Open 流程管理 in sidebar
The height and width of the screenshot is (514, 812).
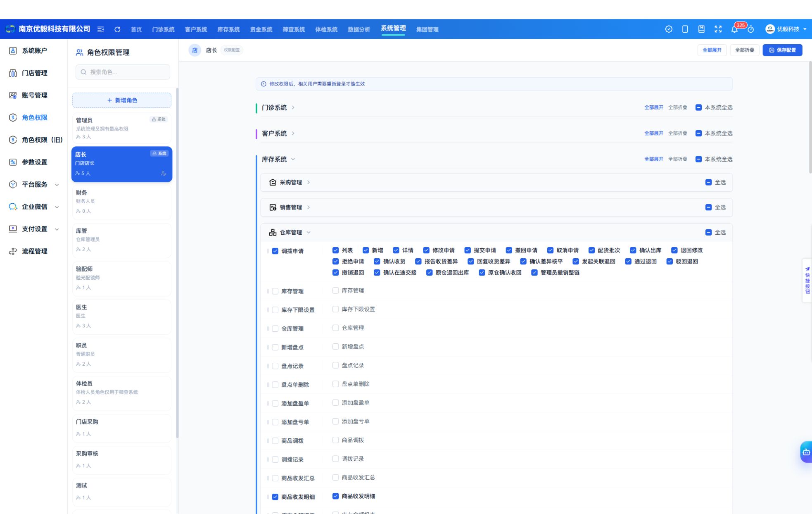[x=34, y=251]
